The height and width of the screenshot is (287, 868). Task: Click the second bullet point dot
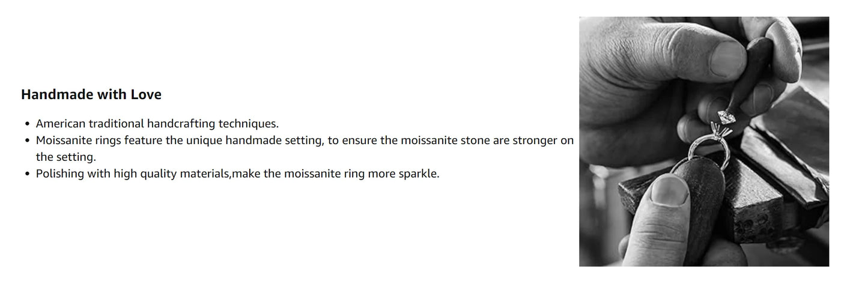tap(27, 140)
